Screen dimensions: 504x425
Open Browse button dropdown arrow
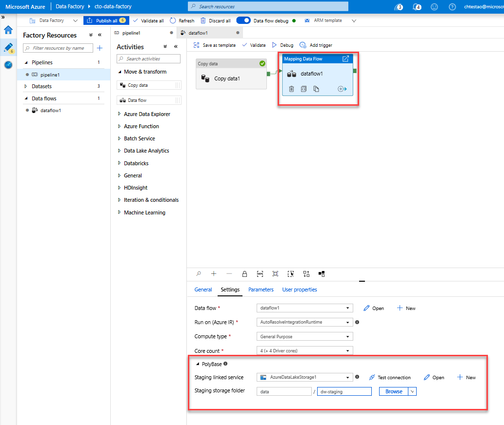tap(412, 392)
